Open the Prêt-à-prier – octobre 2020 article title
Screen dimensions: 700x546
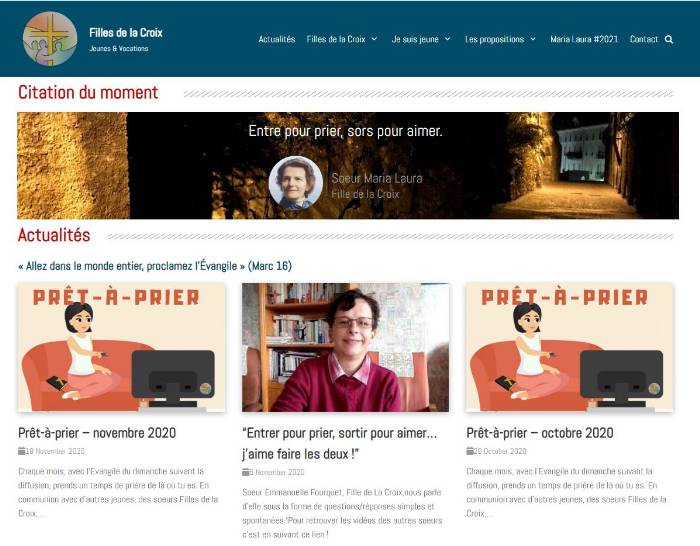(x=540, y=433)
